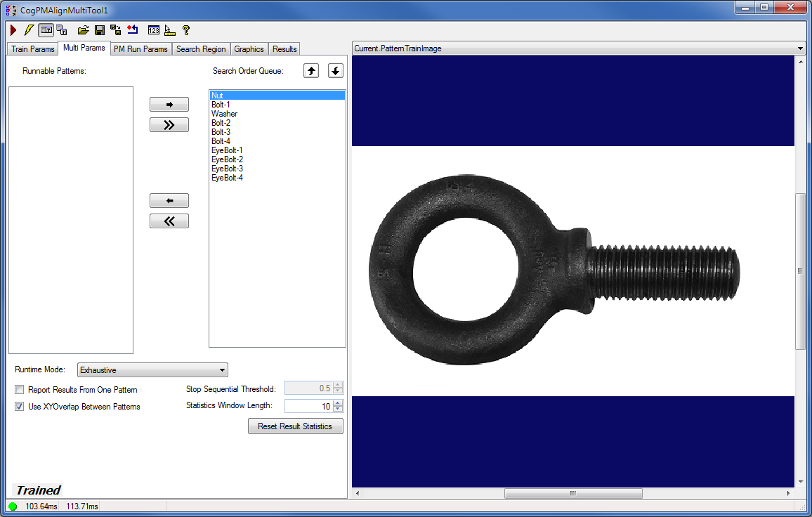
Task: Open the Search Region tab
Action: (x=201, y=48)
